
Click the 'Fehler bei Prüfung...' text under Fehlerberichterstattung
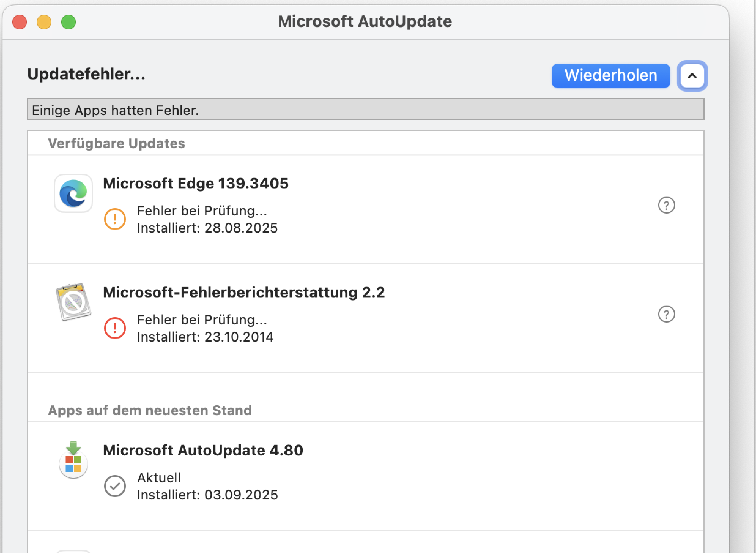tap(202, 320)
